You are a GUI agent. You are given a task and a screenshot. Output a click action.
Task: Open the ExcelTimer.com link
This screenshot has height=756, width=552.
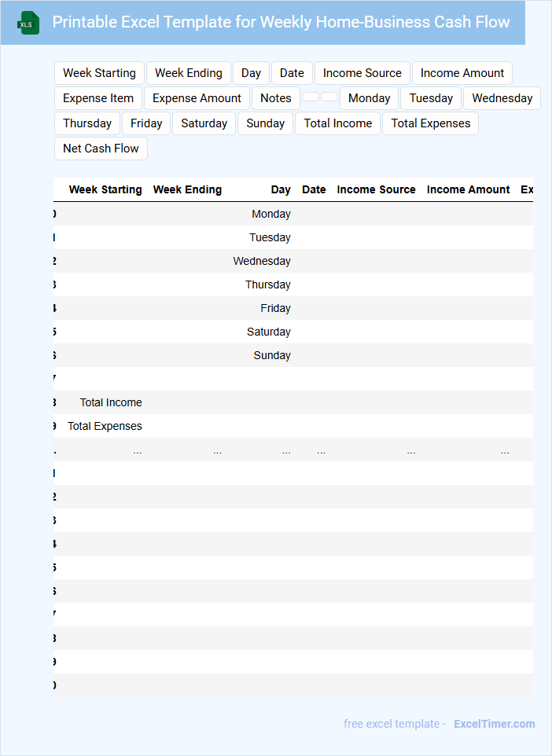494,724
